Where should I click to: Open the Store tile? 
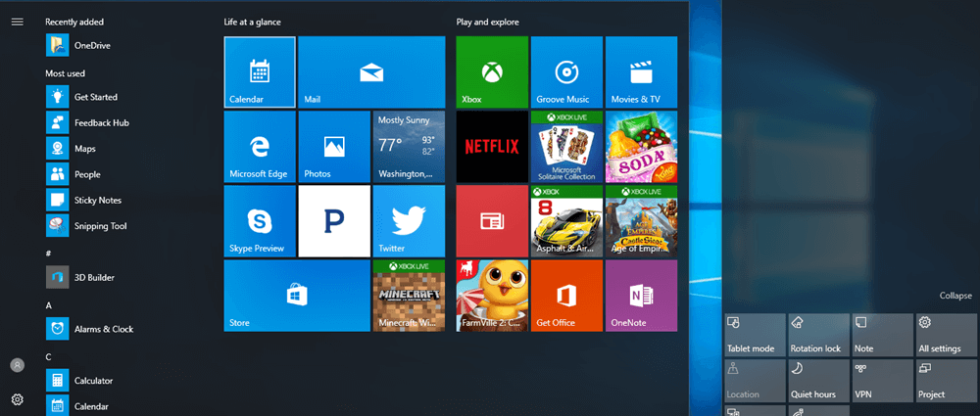pos(297,296)
